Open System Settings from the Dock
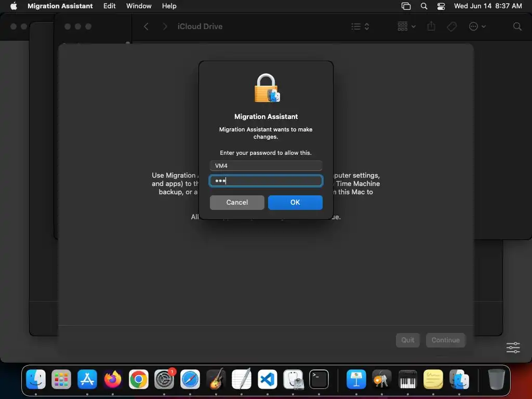532x399 pixels. tap(164, 379)
